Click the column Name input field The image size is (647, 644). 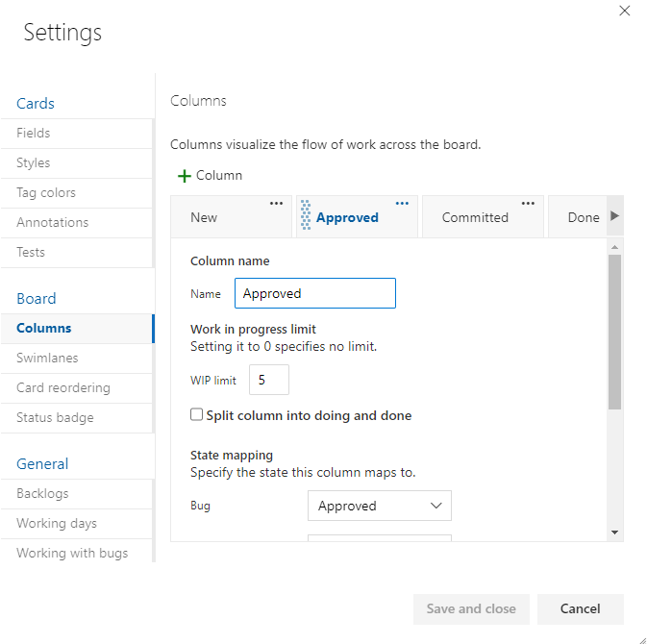coord(315,293)
